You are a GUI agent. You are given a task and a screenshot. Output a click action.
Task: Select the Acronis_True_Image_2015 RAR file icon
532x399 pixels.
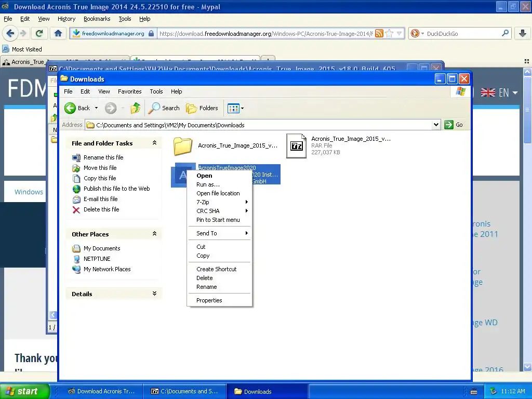tap(296, 146)
